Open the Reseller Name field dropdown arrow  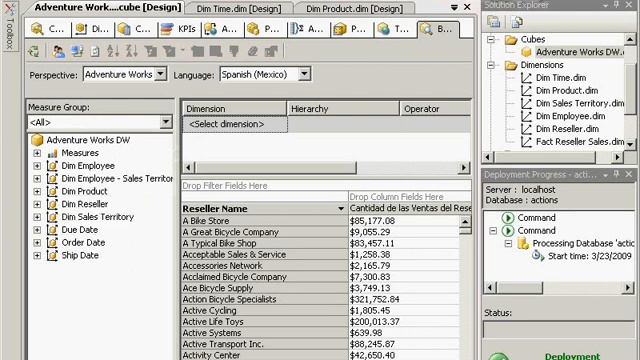(x=341, y=209)
